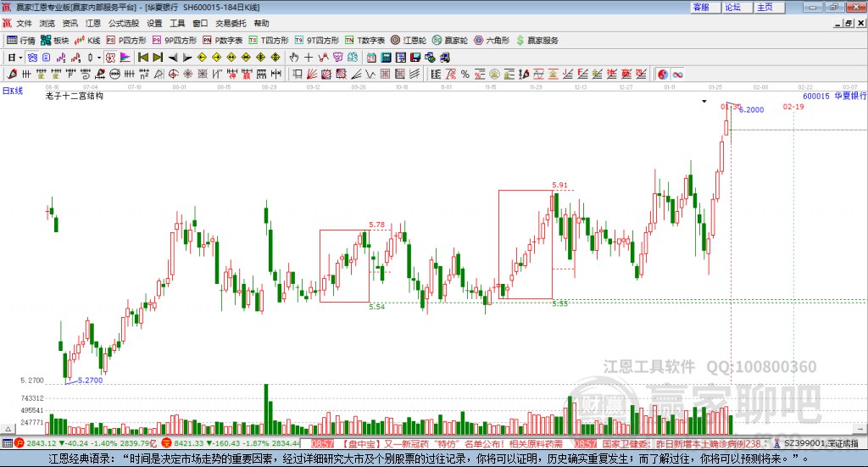
Task: Click the 02-19 date marker on chart
Action: (x=793, y=107)
